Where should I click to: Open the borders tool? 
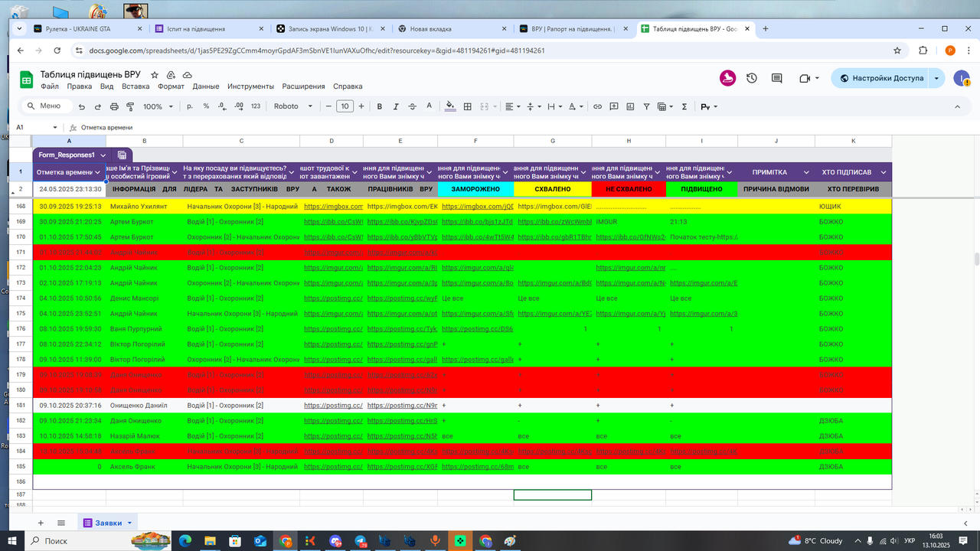tap(469, 106)
